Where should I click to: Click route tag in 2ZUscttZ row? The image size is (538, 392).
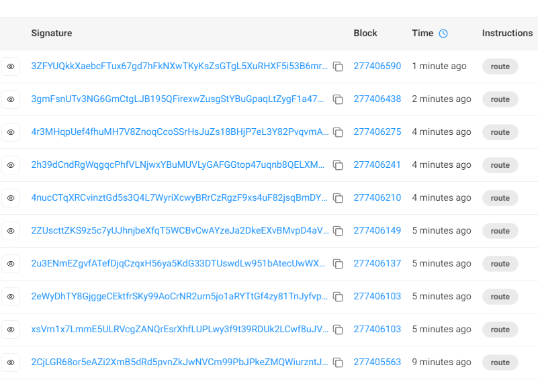tap(500, 231)
